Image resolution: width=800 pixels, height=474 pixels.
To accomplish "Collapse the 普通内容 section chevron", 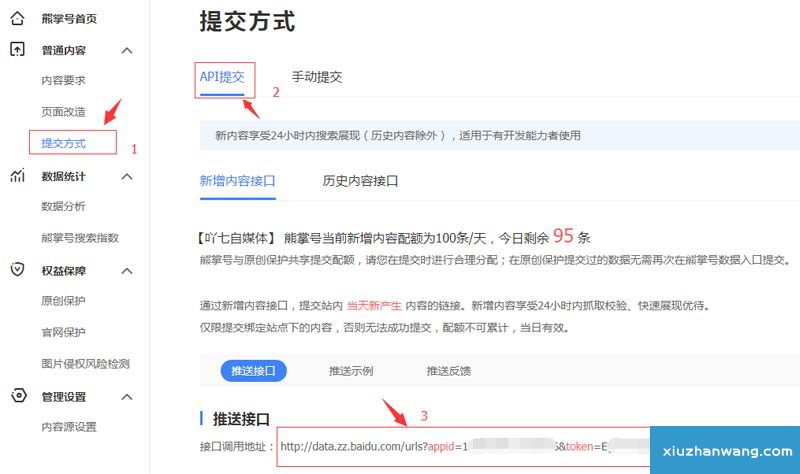I will pos(126,50).
